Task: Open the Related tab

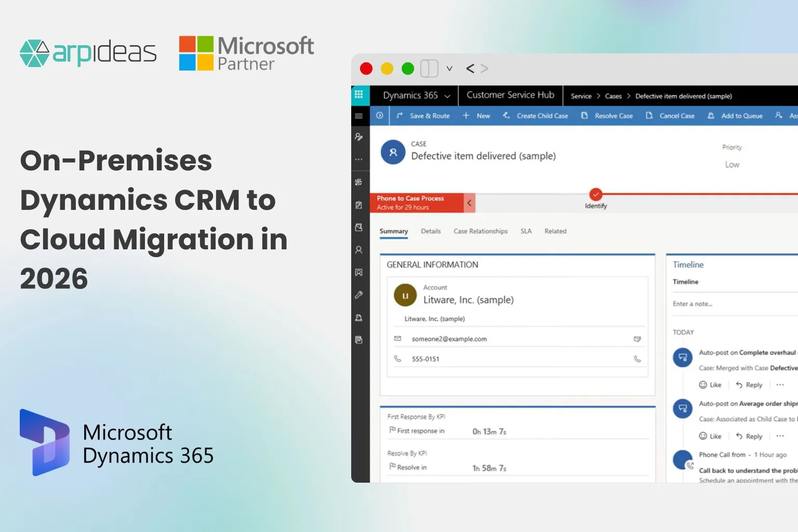Action: click(555, 231)
